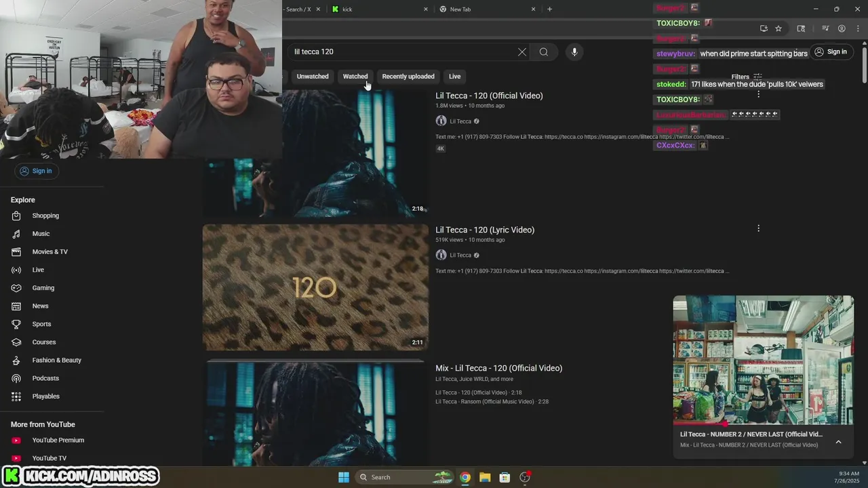This screenshot has width=868, height=488.
Task: Open Music in the Explore sidebar
Action: (x=41, y=234)
